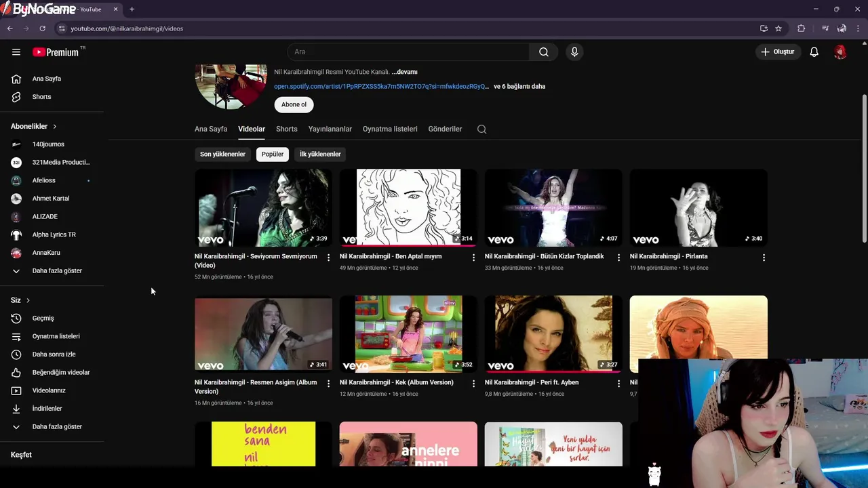The width and height of the screenshot is (868, 488).
Task: Expand Siz section chevron
Action: pos(28,300)
